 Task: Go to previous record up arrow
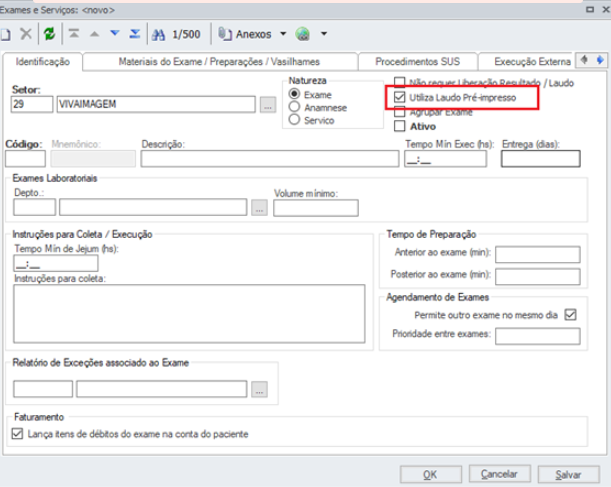click(94, 34)
